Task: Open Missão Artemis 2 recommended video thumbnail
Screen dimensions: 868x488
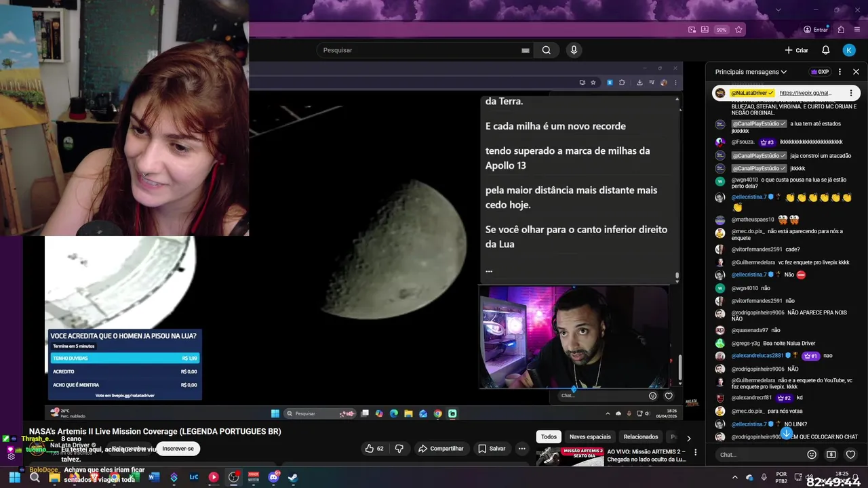Action: click(x=570, y=455)
